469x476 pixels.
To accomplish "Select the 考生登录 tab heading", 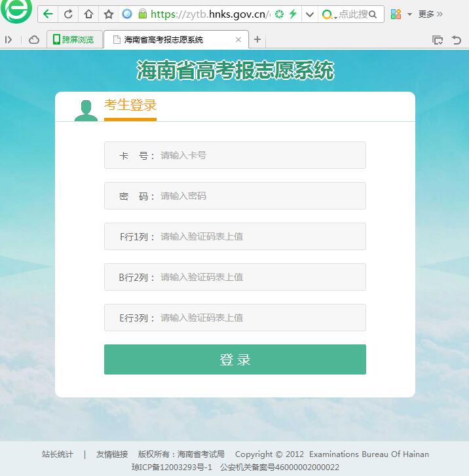I will [x=130, y=105].
